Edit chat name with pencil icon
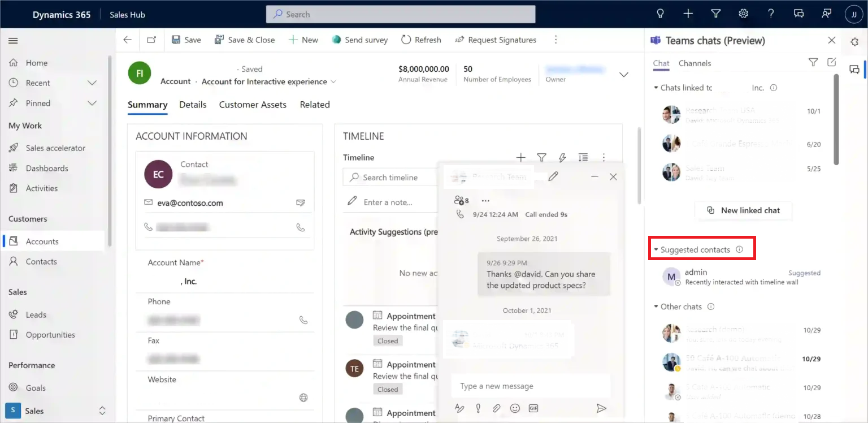This screenshot has height=423, width=868. pyautogui.click(x=553, y=176)
